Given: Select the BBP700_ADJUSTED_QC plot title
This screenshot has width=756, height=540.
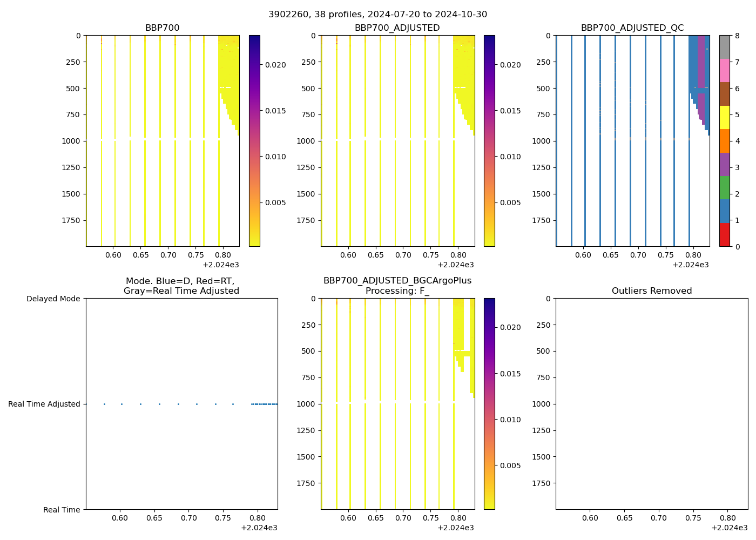Looking at the screenshot, I should click(x=632, y=28).
